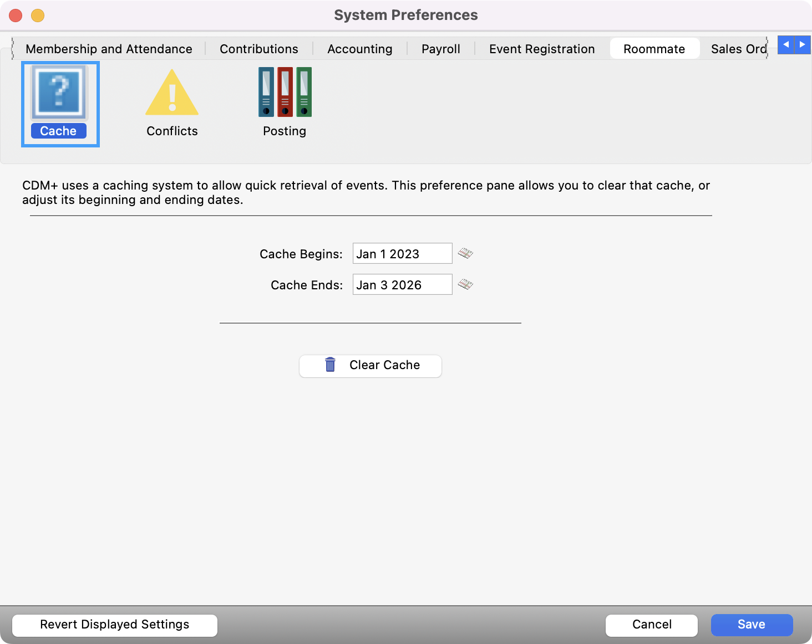Save the system preferences
Image resolution: width=812 pixels, height=644 pixels.
click(752, 625)
